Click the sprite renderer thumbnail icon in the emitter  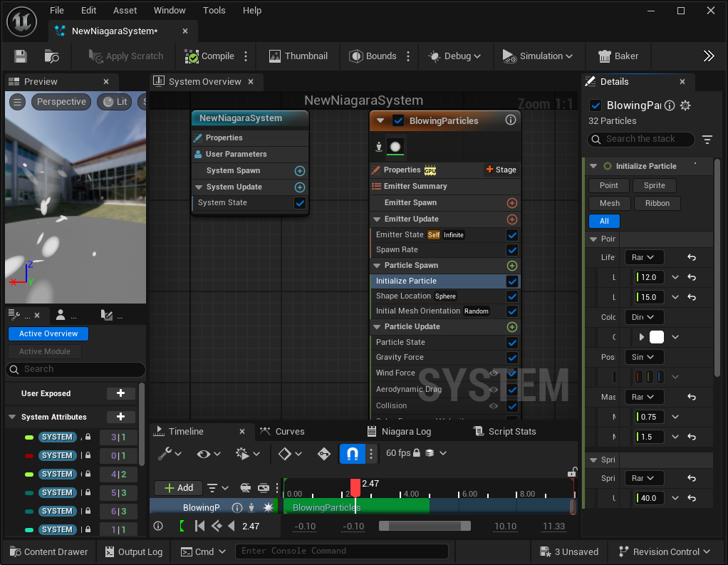[395, 147]
